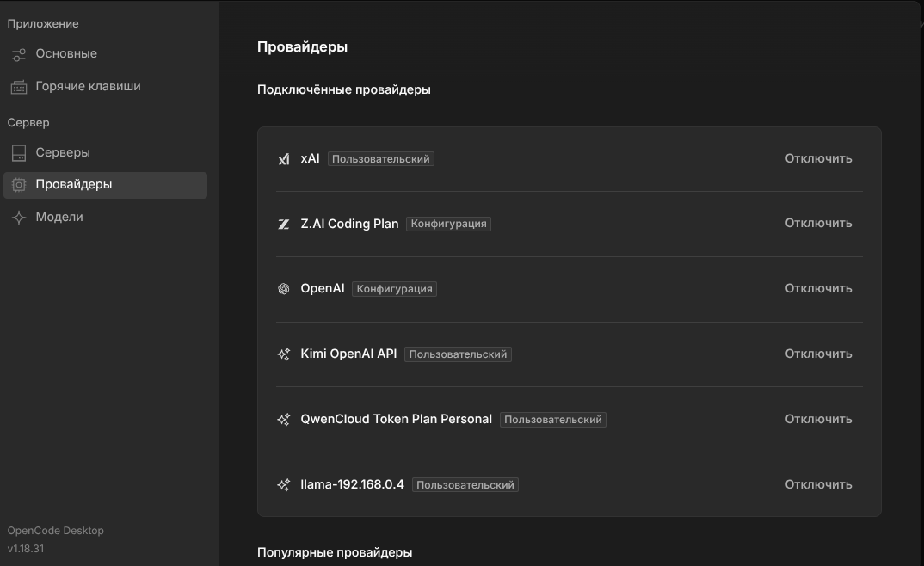The image size is (924, 566).
Task: Click the llama-192.168.0.4 provider name
Action: coord(353,485)
